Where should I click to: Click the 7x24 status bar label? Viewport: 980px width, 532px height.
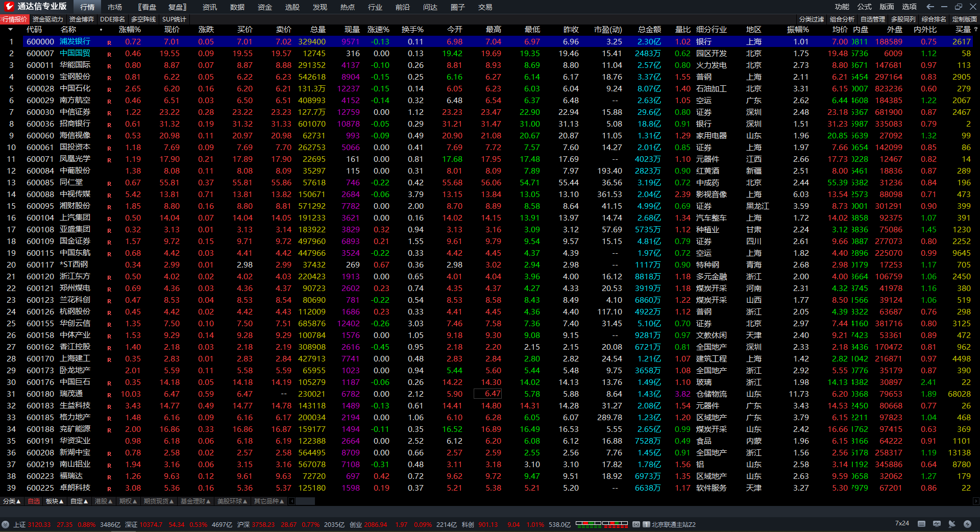point(902,524)
